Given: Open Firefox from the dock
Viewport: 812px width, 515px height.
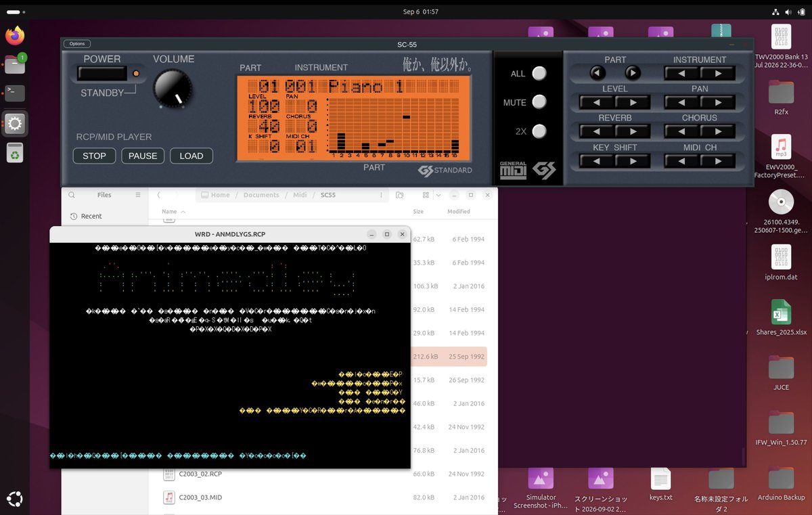Looking at the screenshot, I should pos(15,35).
